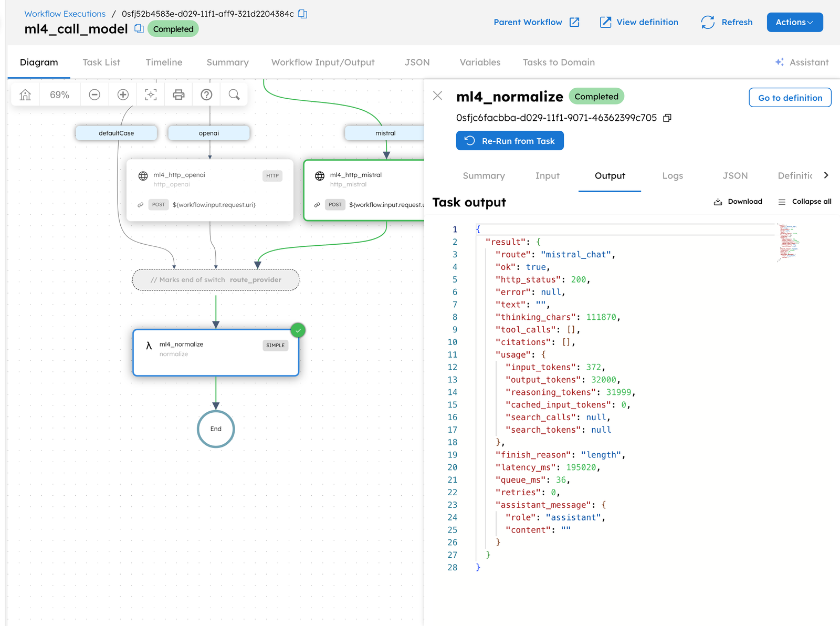
Task: Click the circular Refresh arrows icon
Action: pyautogui.click(x=708, y=22)
